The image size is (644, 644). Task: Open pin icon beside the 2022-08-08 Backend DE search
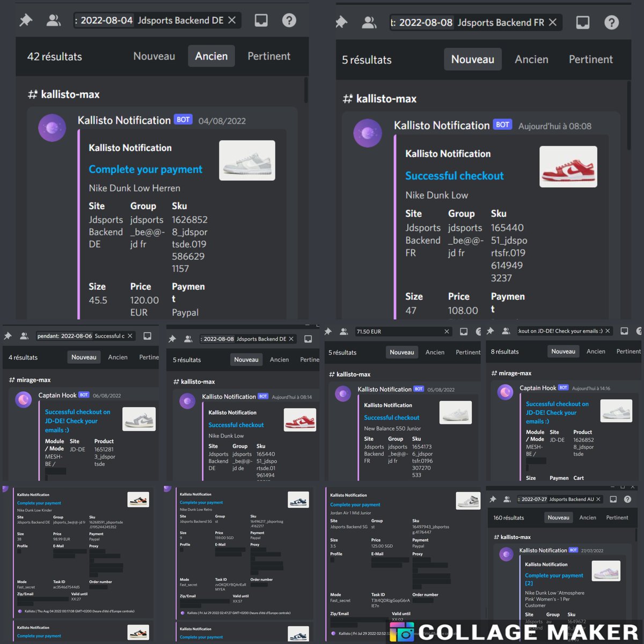(x=172, y=339)
